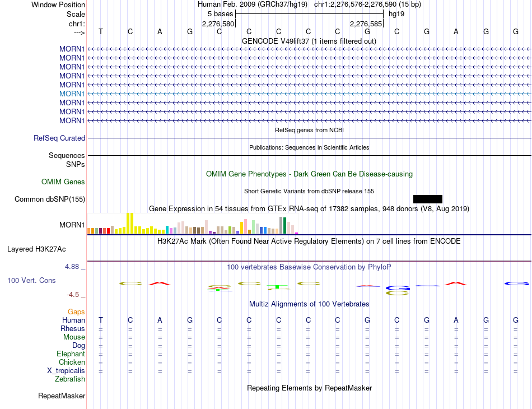Click the Sequences label under Publications
This screenshot has width=532, height=409.
tap(67, 155)
